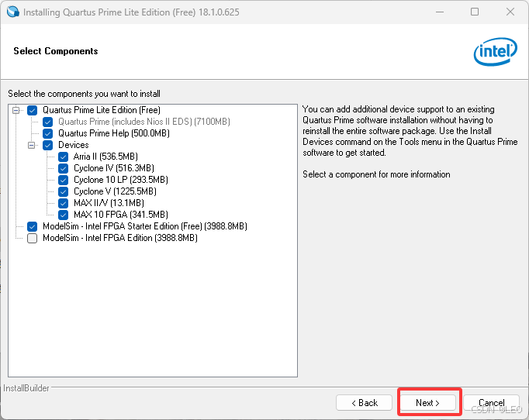Click 'Select the components you want to install' text

pyautogui.click(x=84, y=94)
